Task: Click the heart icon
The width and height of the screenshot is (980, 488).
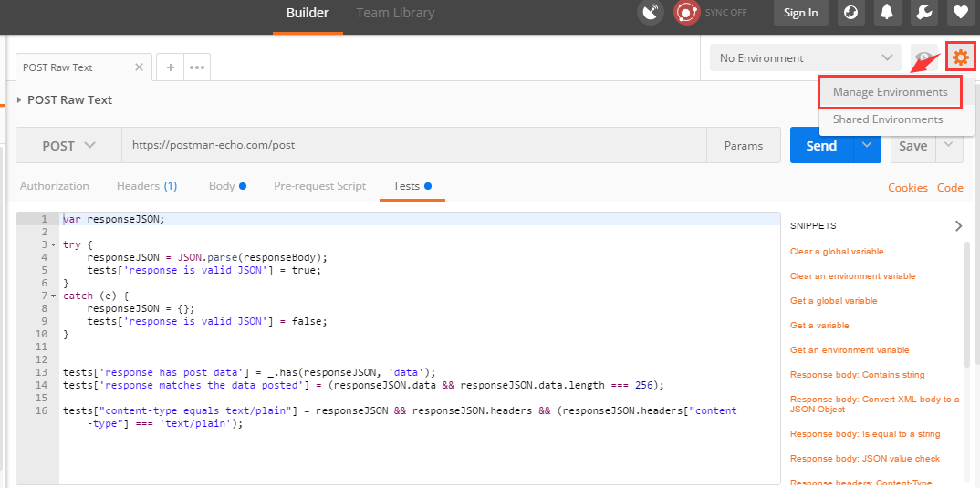Action: click(961, 13)
